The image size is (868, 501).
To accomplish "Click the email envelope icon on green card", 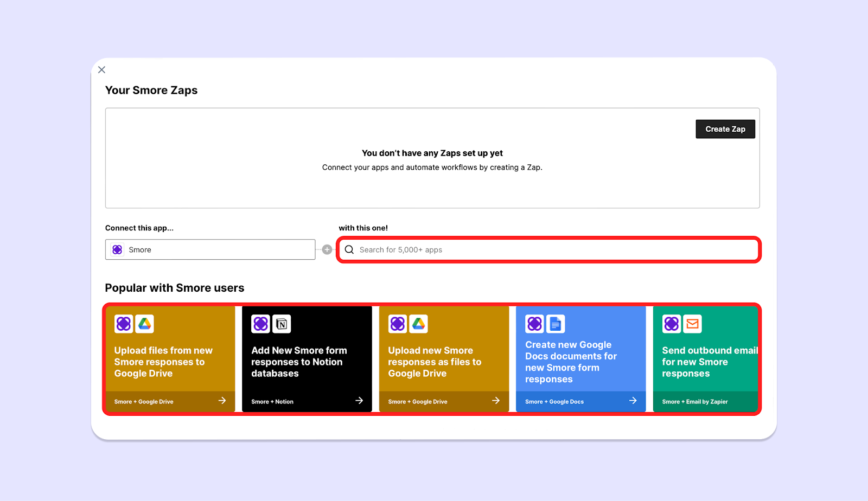I will pos(692,324).
